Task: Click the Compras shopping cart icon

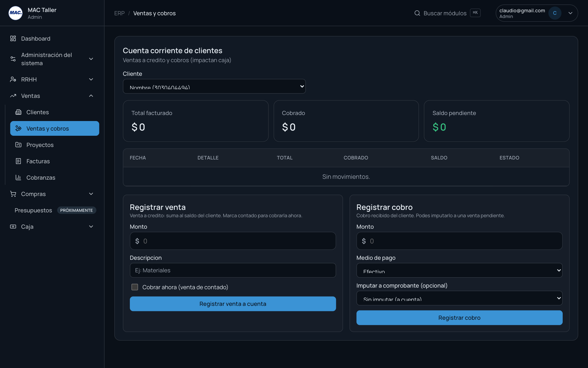Action: (13, 194)
